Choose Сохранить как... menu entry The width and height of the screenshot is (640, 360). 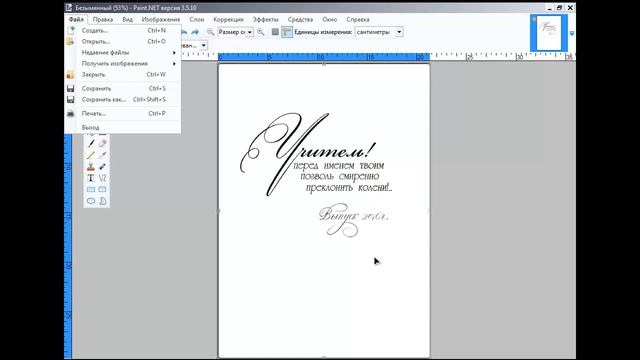point(123,100)
